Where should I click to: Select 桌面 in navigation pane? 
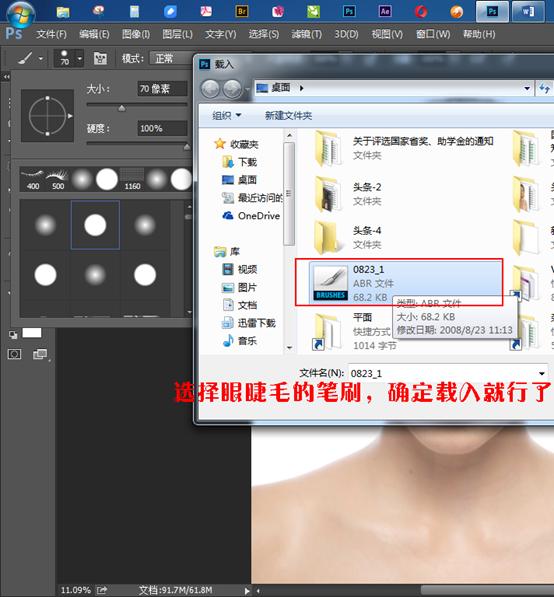pos(239,180)
